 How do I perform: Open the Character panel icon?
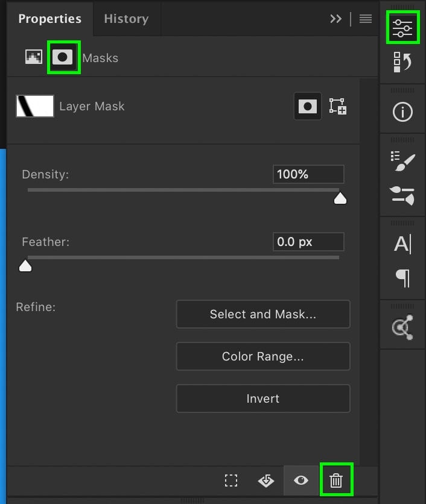[x=402, y=244]
